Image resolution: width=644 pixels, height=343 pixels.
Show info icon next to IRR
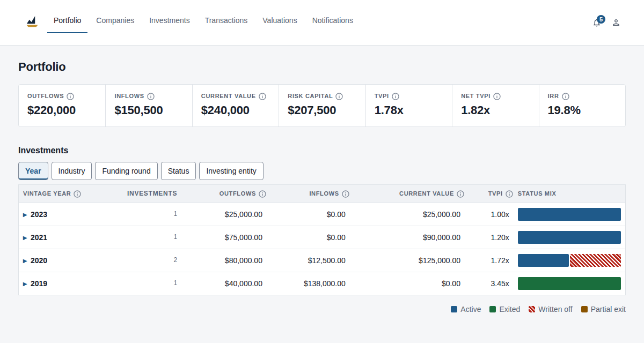566,96
